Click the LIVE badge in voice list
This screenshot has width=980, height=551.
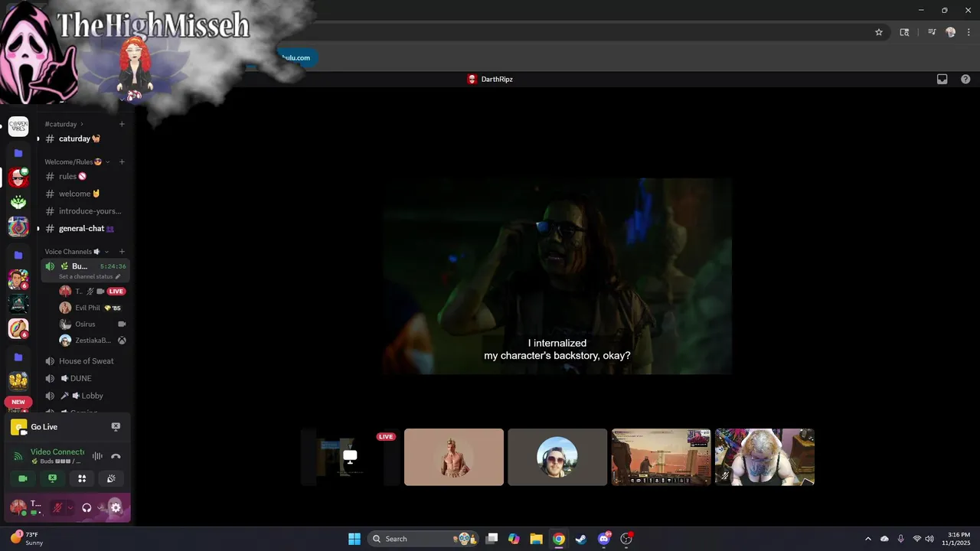pyautogui.click(x=116, y=292)
